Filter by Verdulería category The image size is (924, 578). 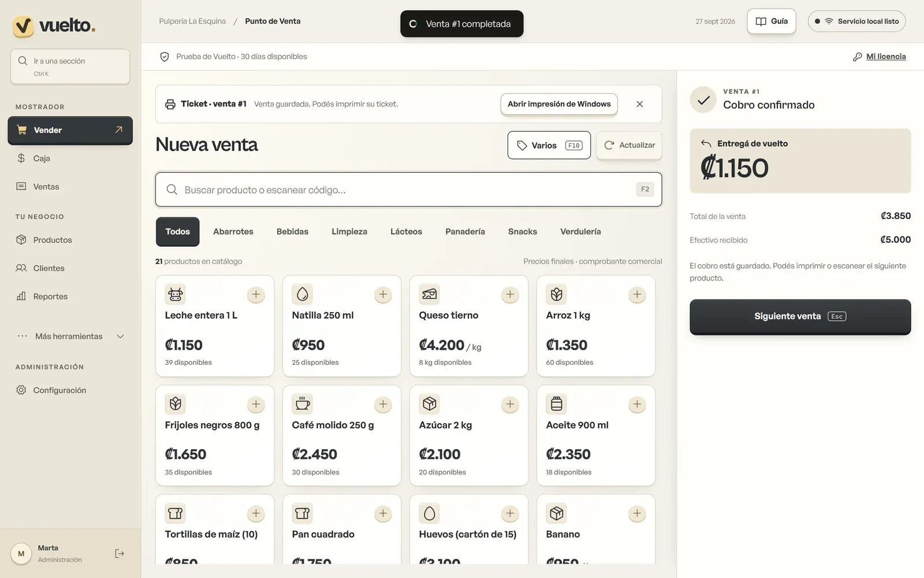[x=580, y=232]
